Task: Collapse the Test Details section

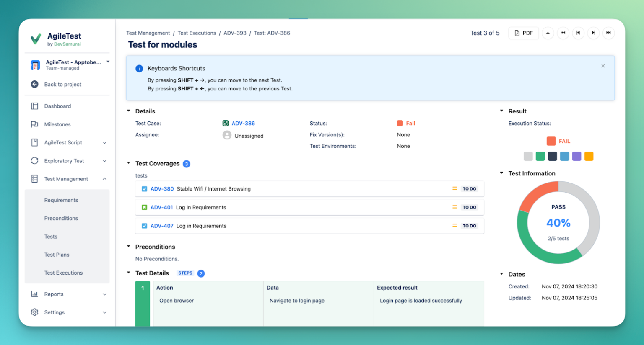Action: pos(129,273)
